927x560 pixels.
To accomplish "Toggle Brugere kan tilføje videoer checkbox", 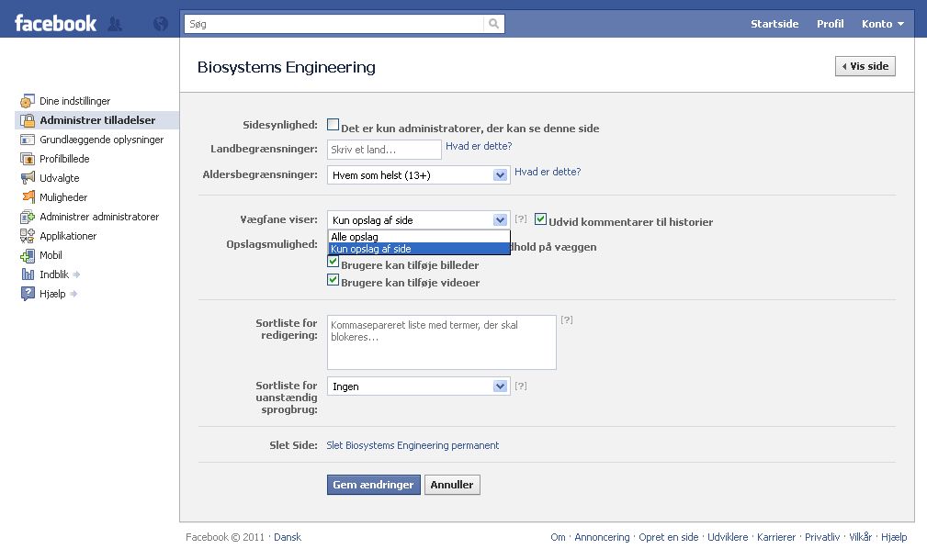I will 333,280.
